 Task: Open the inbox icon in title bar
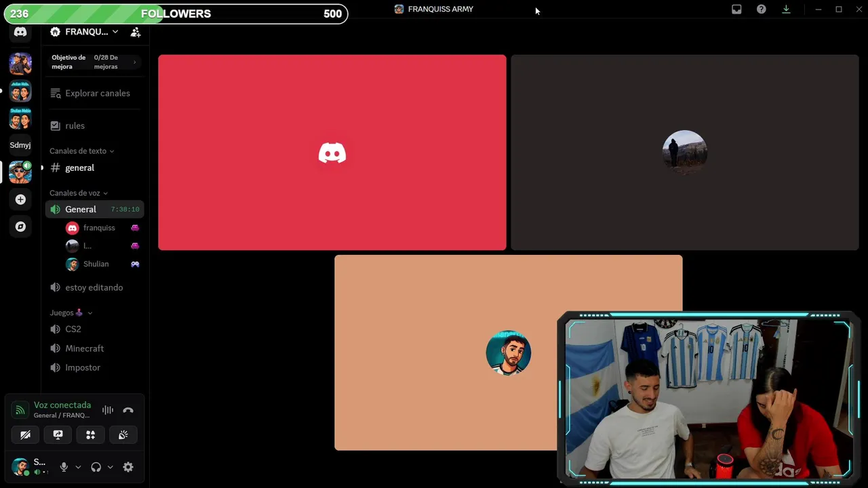(736, 9)
